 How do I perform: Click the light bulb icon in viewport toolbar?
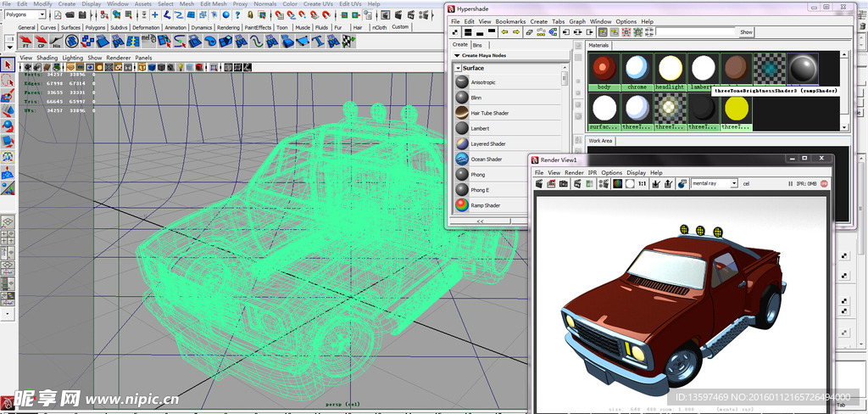(180, 67)
